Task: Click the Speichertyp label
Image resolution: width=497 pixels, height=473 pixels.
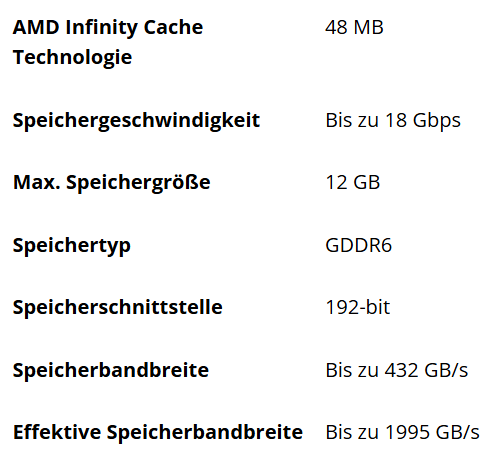Action: (x=72, y=246)
